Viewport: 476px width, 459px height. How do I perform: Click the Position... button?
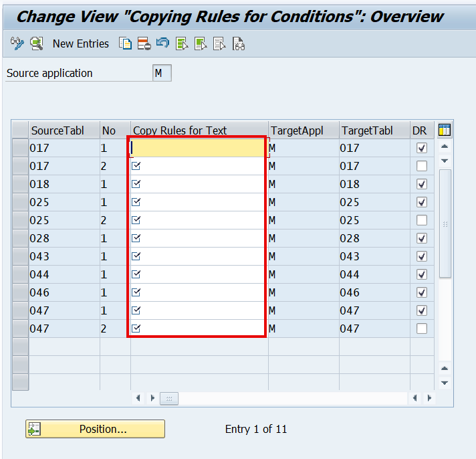pyautogui.click(x=96, y=429)
